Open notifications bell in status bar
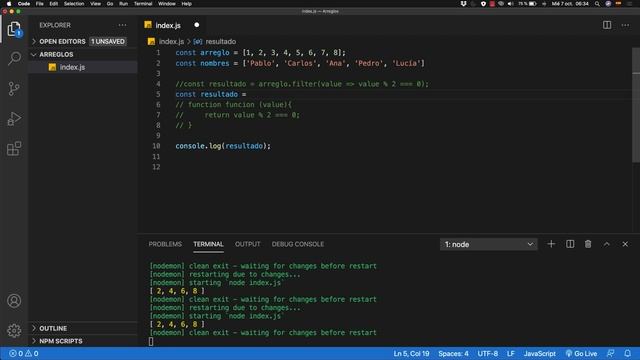640x360 pixels. (627, 353)
